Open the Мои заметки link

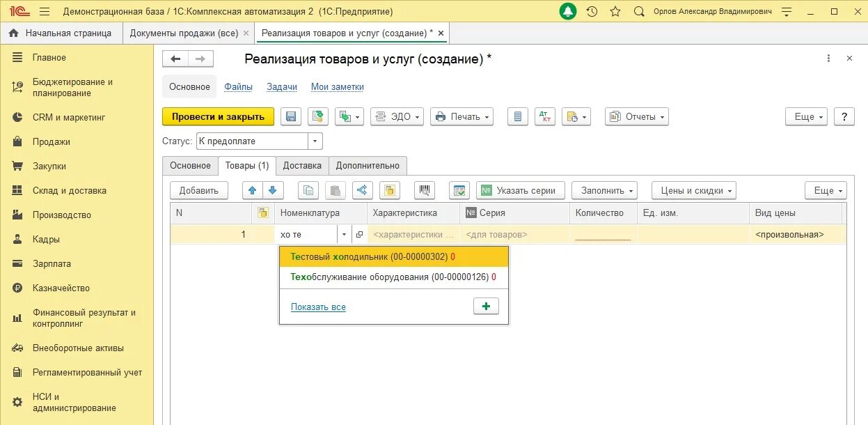338,87
